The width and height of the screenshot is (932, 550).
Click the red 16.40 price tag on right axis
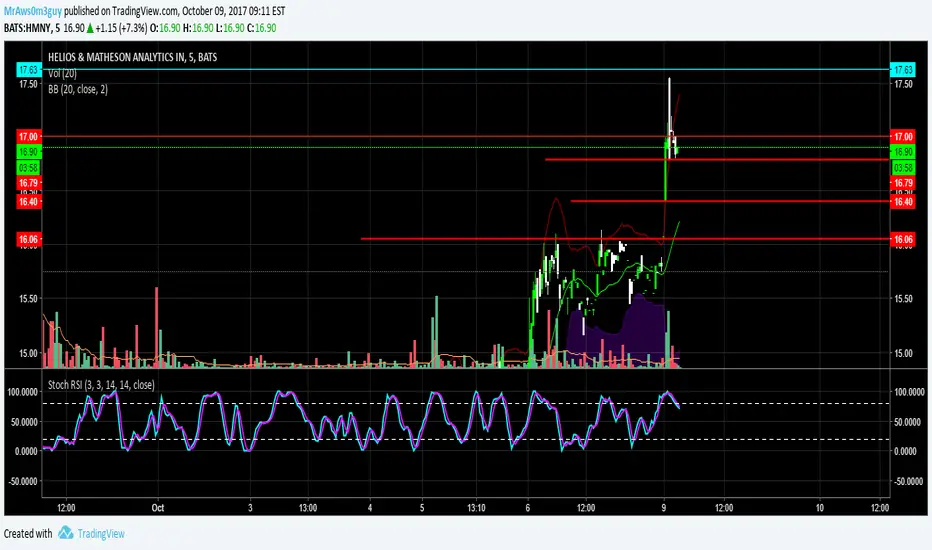coord(903,202)
